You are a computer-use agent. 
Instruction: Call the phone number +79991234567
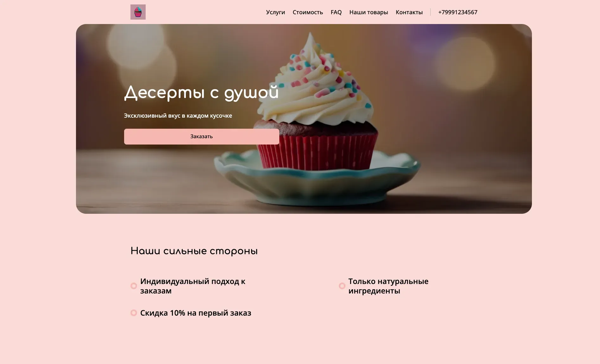click(x=458, y=12)
